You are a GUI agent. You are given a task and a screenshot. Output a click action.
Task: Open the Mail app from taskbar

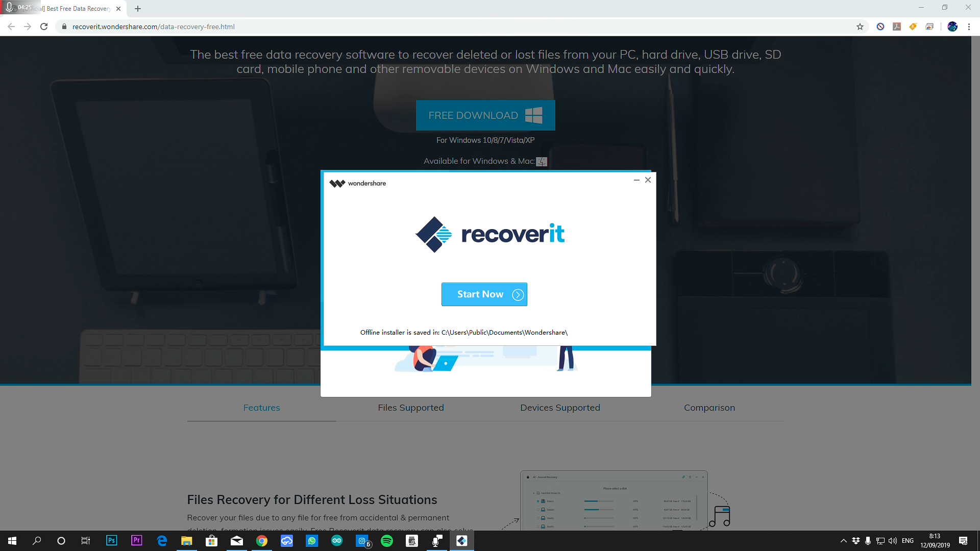(237, 541)
